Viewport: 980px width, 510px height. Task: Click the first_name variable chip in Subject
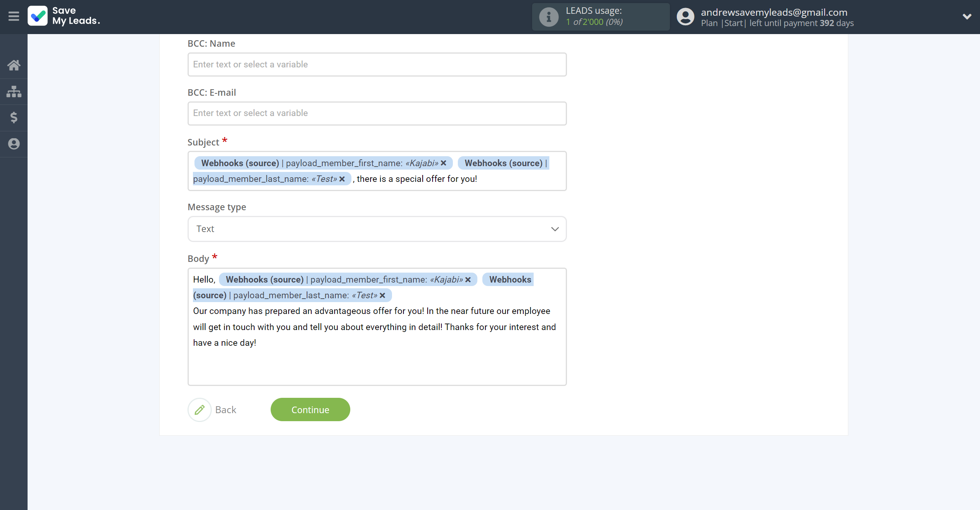click(323, 163)
